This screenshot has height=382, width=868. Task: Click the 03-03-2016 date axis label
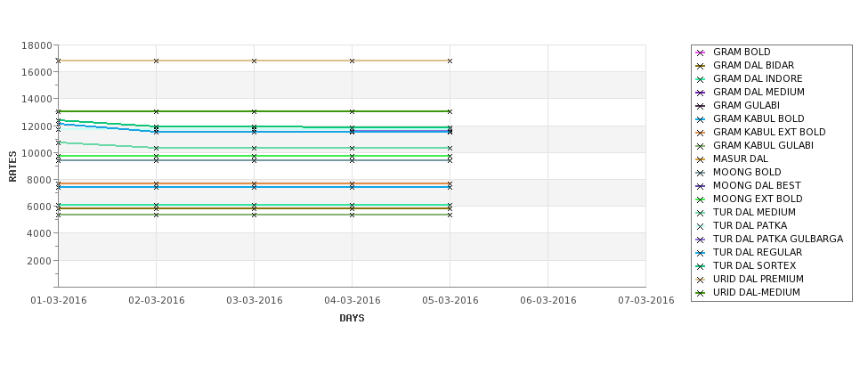click(x=254, y=301)
